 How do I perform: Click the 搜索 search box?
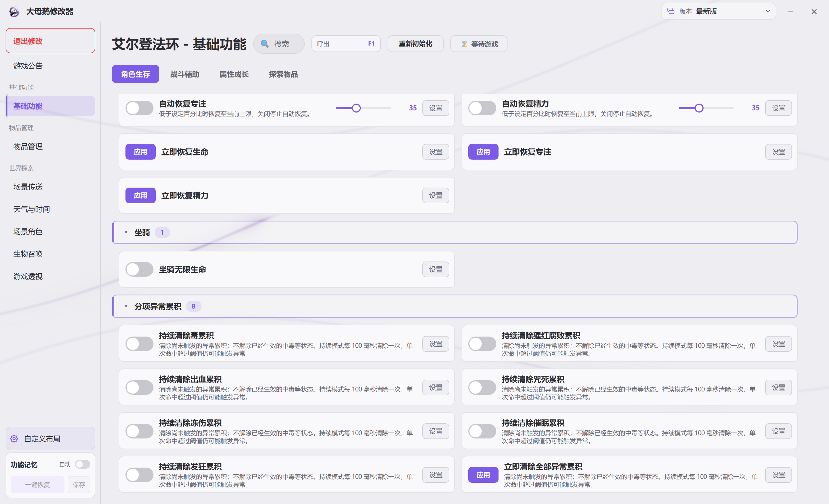coord(279,44)
